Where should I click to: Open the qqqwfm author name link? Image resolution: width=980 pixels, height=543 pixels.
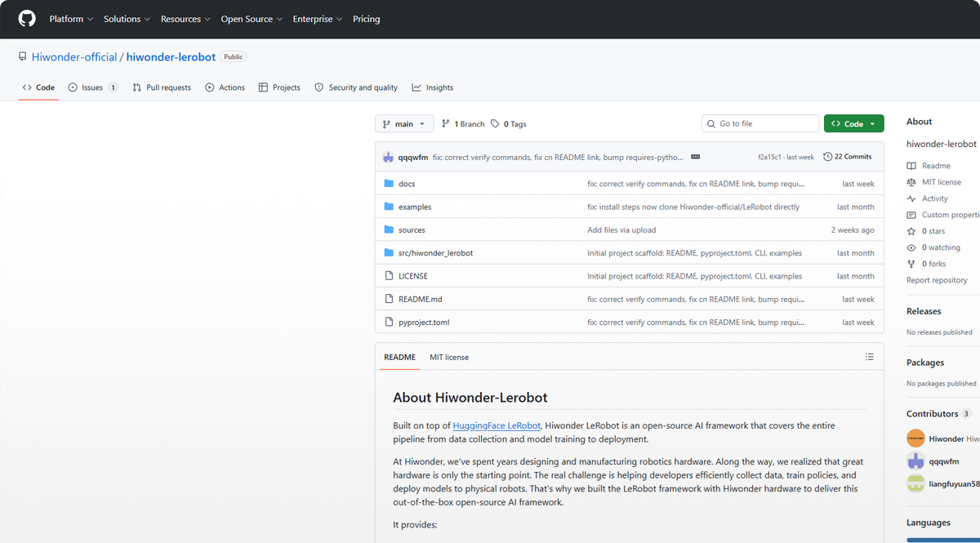click(x=412, y=157)
